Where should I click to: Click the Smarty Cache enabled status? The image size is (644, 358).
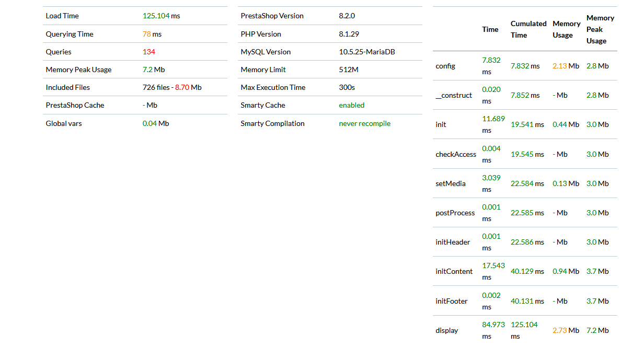pos(352,105)
